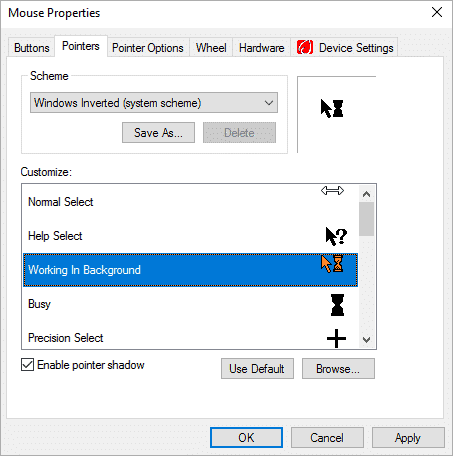The height and width of the screenshot is (456, 453).
Task: Open the Pointer Options tab
Action: (148, 48)
